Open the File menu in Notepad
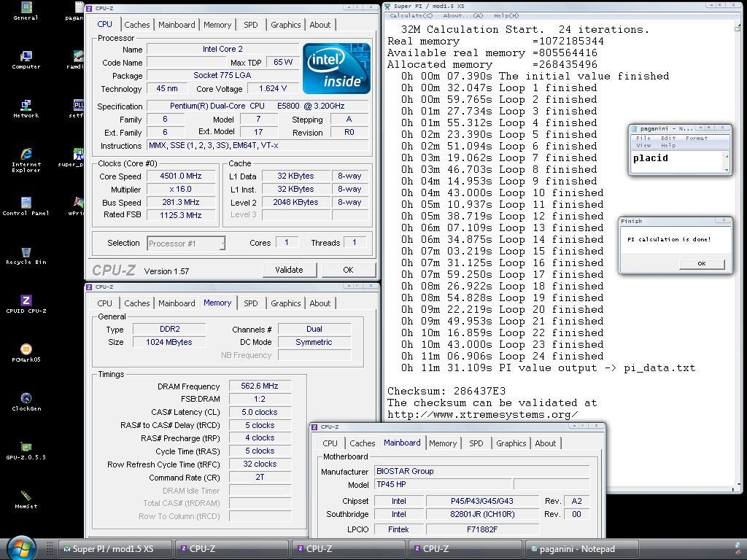 coord(643,138)
